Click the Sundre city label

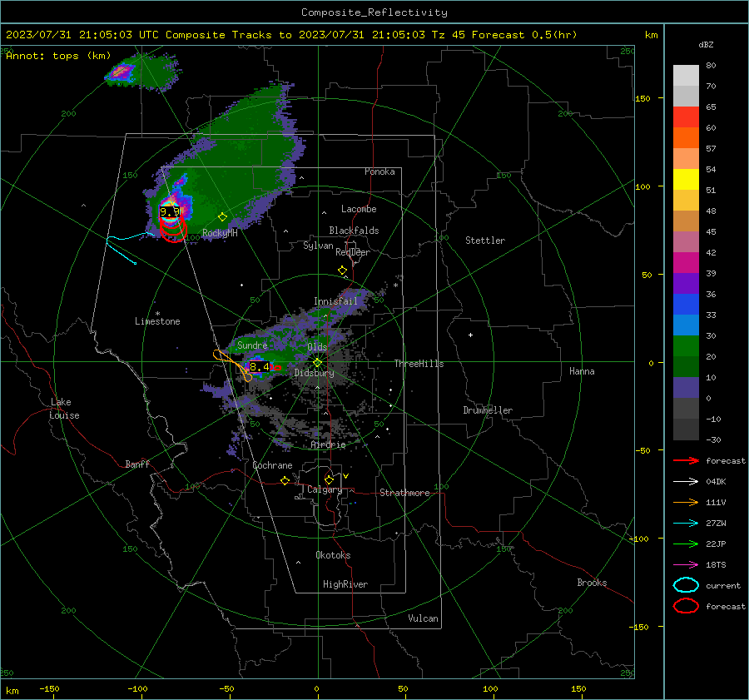(252, 345)
